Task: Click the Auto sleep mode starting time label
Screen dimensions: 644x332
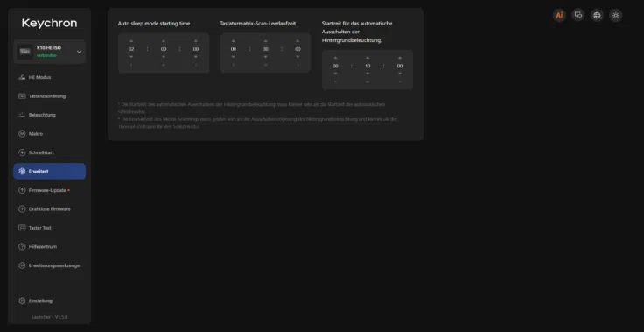Action: [154, 24]
